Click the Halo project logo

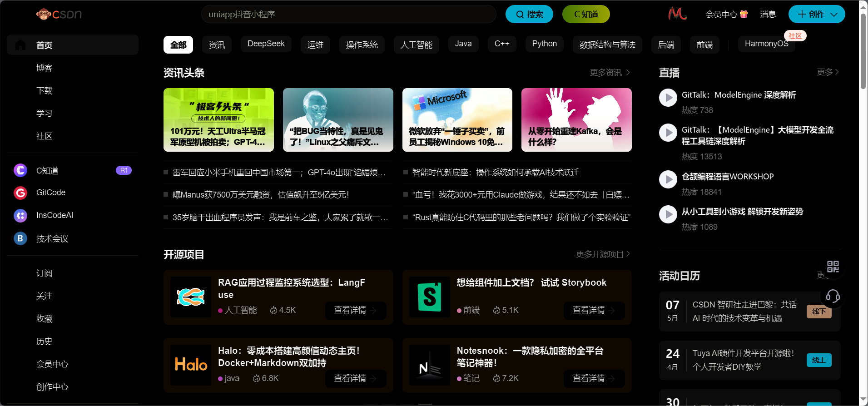click(191, 365)
